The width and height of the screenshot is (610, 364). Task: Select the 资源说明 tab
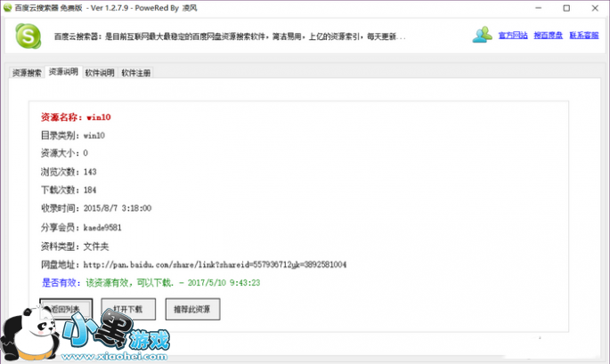[63, 72]
